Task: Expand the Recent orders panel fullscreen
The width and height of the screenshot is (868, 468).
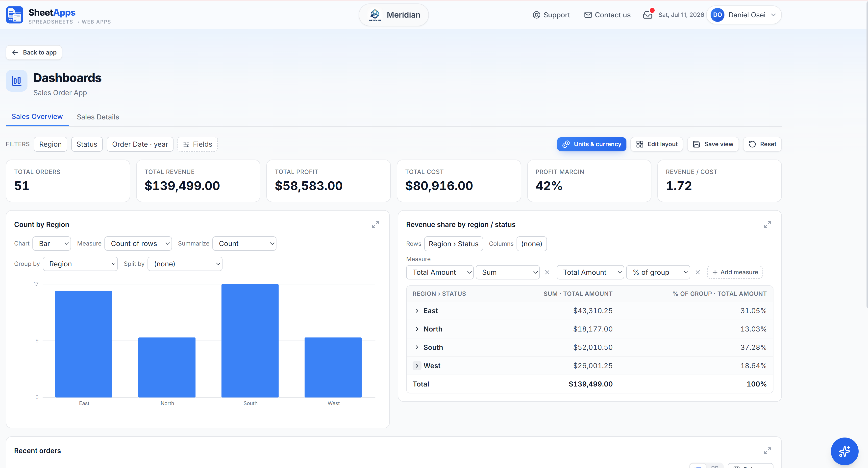Action: [767, 451]
